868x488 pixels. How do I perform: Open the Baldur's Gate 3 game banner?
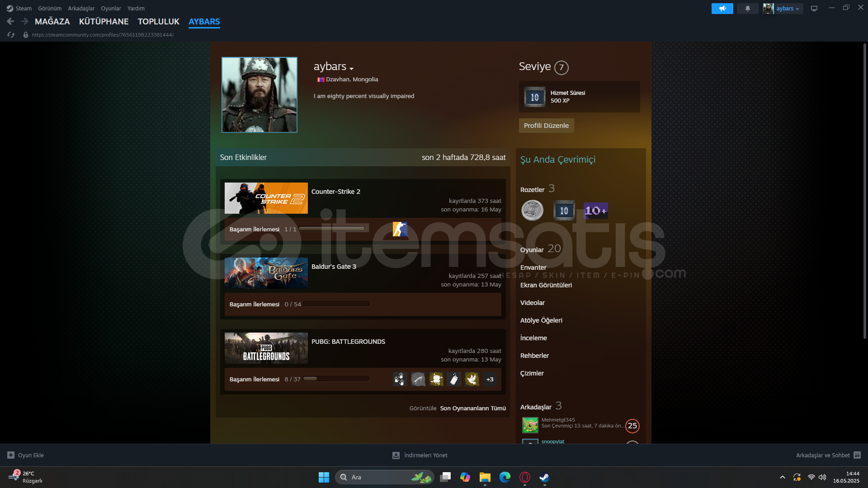(x=266, y=273)
